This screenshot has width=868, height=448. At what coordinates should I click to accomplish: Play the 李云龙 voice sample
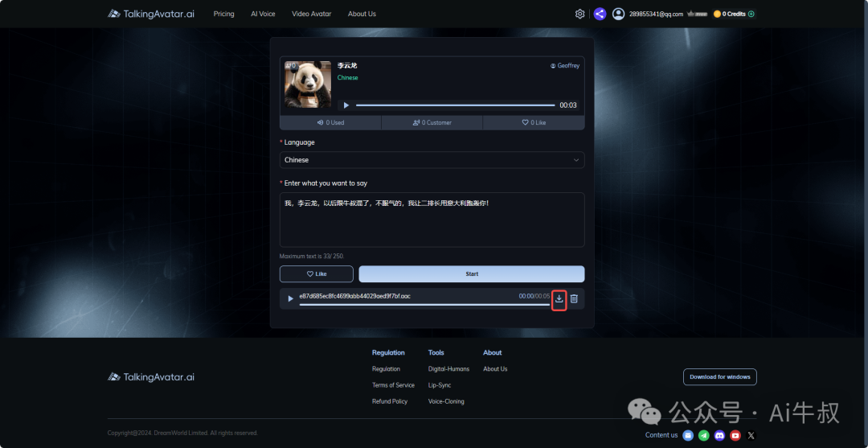pyautogui.click(x=346, y=105)
